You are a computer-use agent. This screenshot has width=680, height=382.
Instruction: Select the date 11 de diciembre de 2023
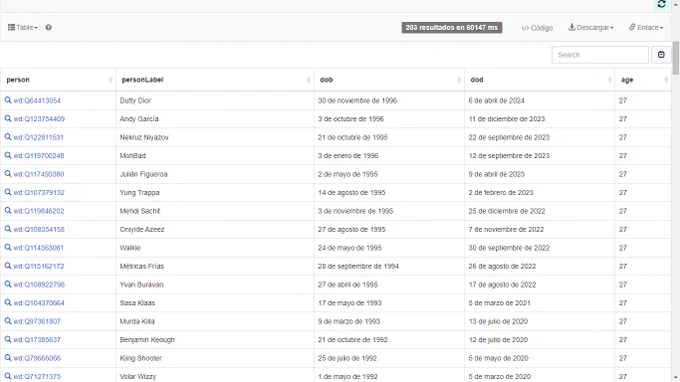coord(507,119)
